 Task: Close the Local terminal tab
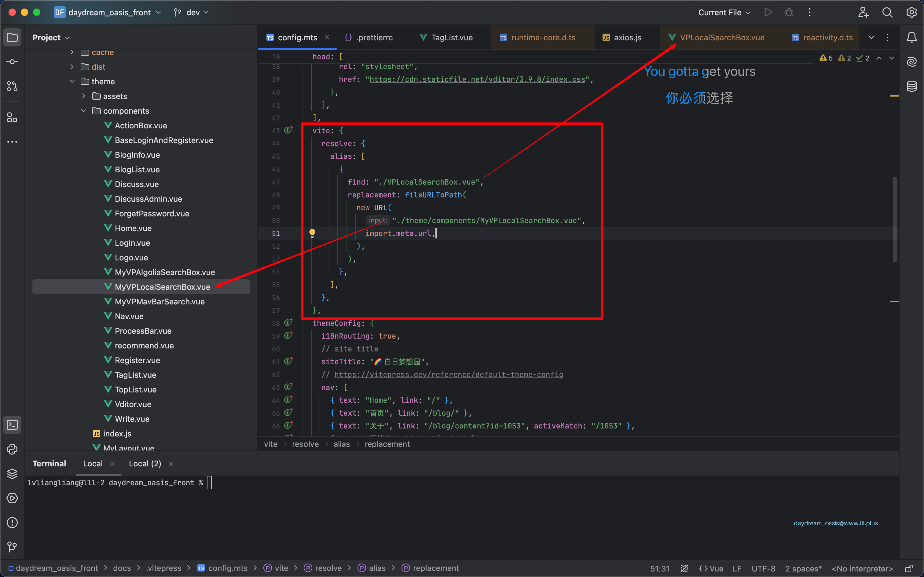click(112, 464)
